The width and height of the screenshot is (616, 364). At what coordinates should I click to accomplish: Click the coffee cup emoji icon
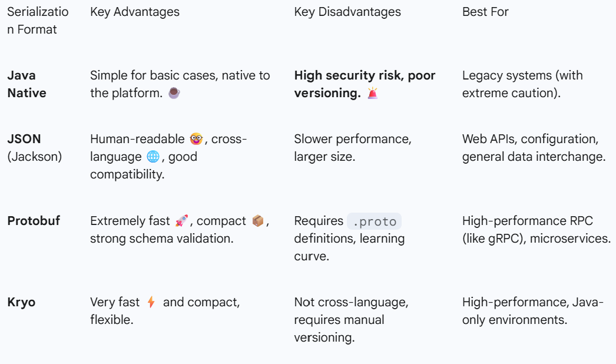coord(174,93)
